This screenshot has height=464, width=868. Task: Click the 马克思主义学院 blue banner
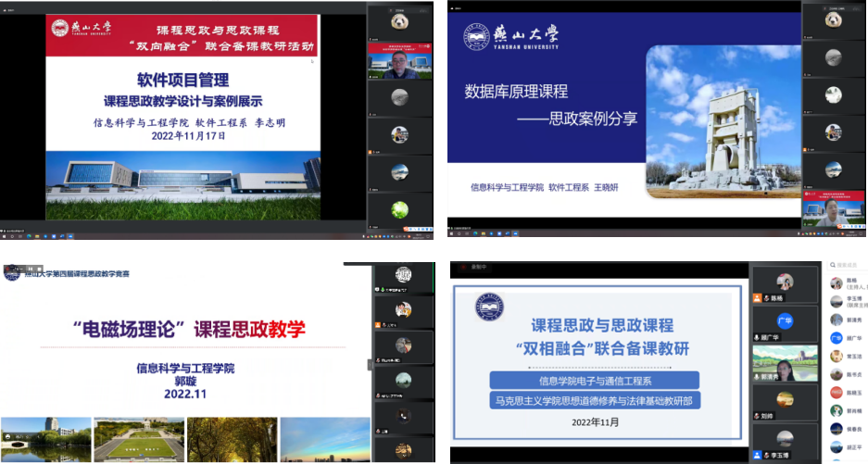tap(595, 400)
